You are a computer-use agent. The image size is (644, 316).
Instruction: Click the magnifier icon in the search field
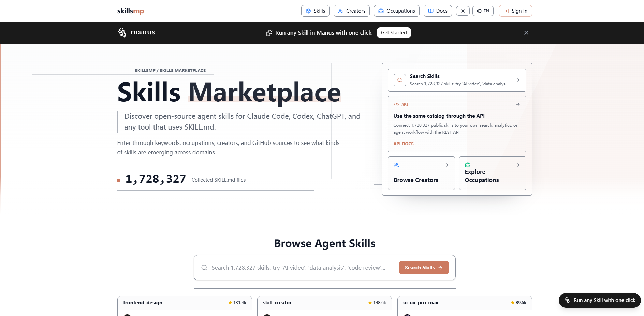pyautogui.click(x=204, y=268)
